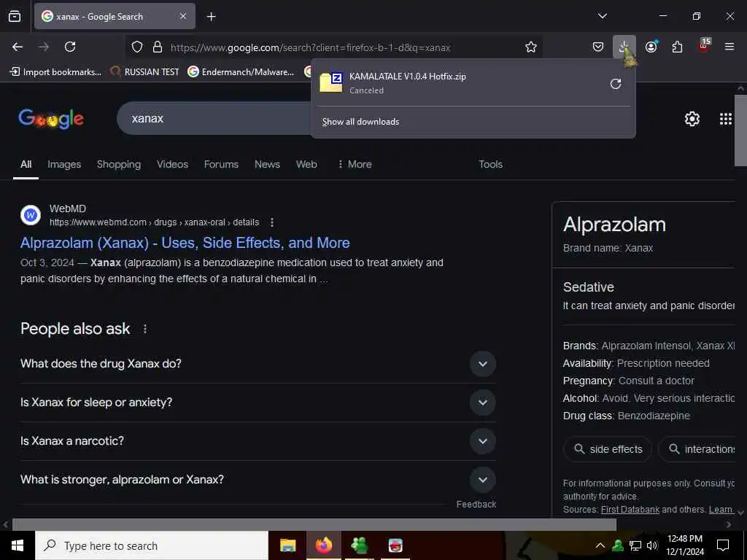
Task: Expand Is Xanax for sleep or anxiety
Action: coord(258,402)
